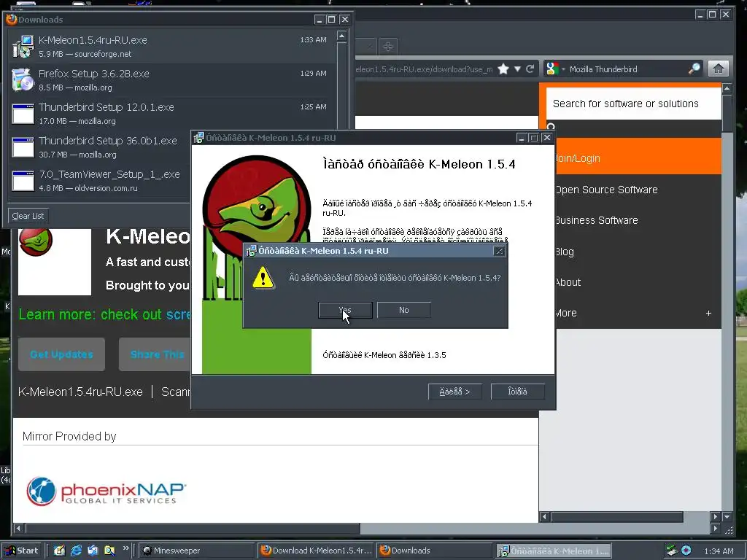Select Thunderbird Setup 12.0.1.exe in Downloads
Viewport: 747px width, 560px height.
[171, 113]
